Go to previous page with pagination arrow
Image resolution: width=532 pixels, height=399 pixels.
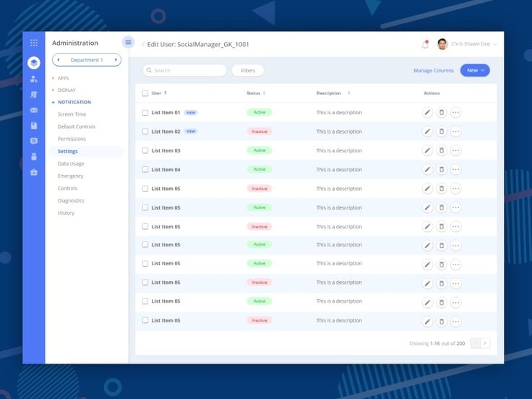coord(476,343)
